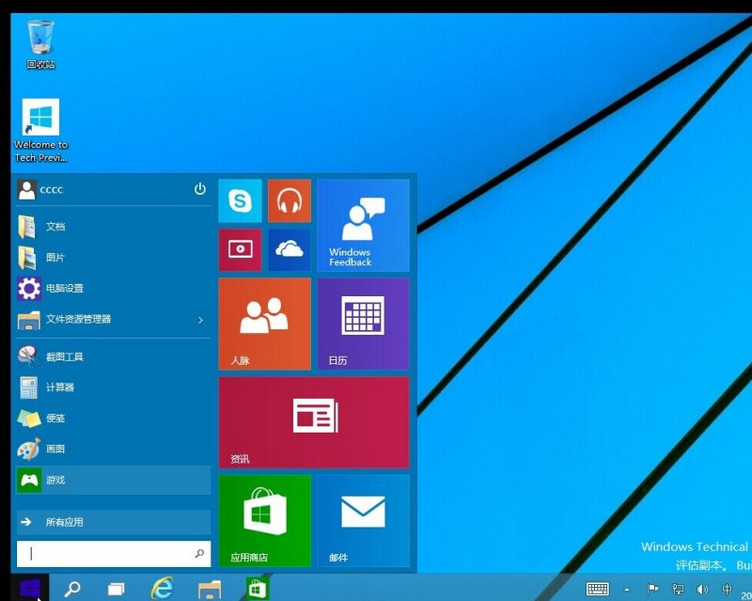Viewport: 752px width, 601px height.
Task: Open the 资讯 News tile
Action: [x=314, y=422]
